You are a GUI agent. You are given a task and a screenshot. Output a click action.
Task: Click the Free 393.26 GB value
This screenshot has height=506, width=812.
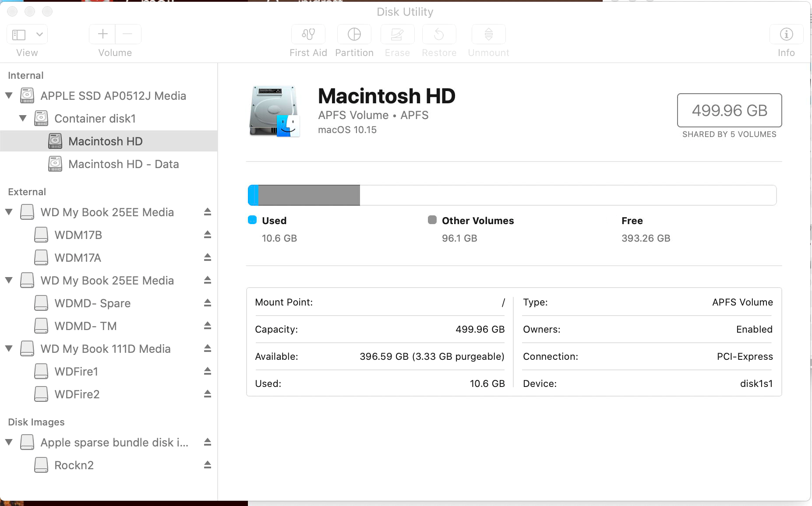tap(646, 238)
